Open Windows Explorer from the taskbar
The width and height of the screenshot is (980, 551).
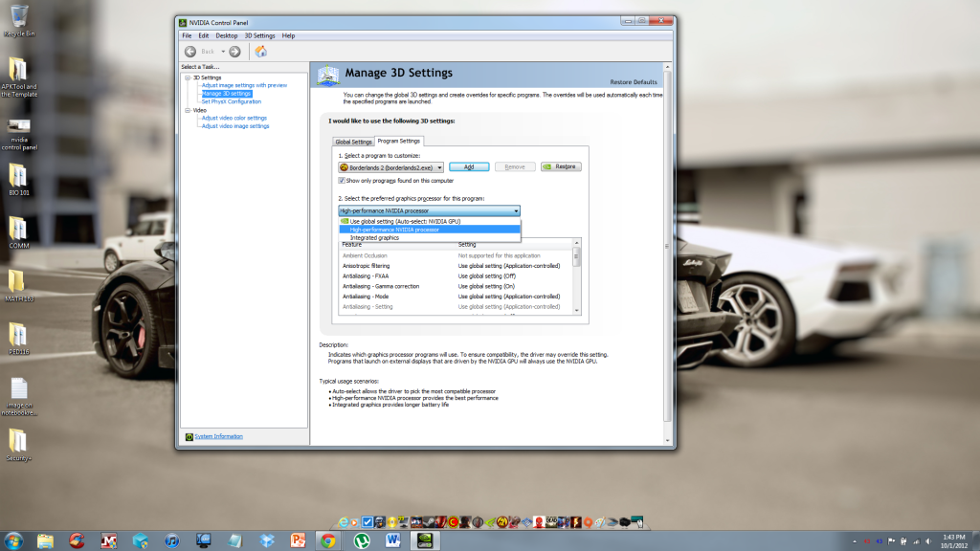pos(45,541)
